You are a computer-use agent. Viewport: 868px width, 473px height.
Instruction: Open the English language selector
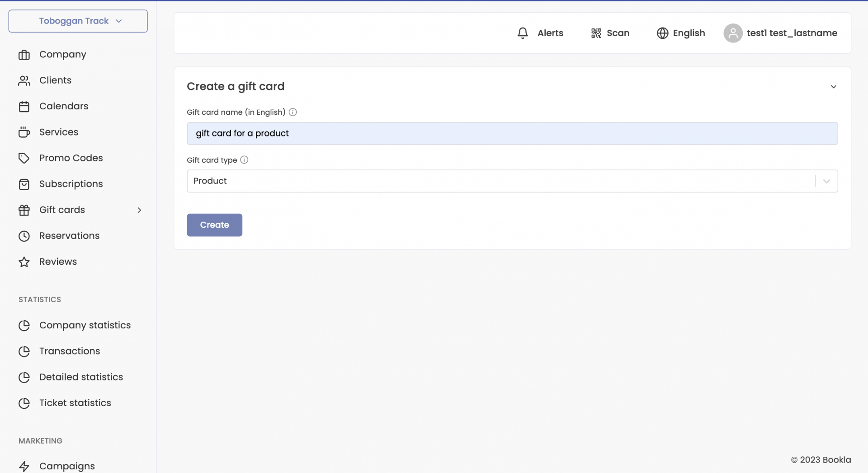click(x=681, y=33)
